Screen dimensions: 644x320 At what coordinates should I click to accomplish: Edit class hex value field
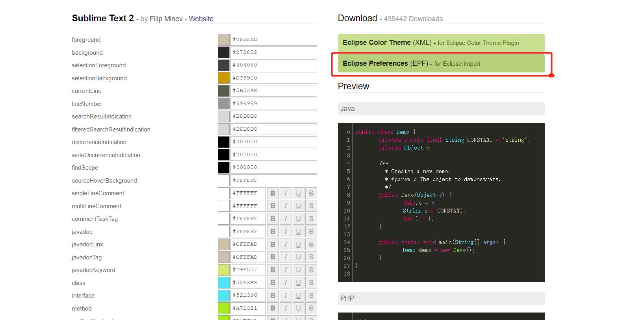pos(248,283)
